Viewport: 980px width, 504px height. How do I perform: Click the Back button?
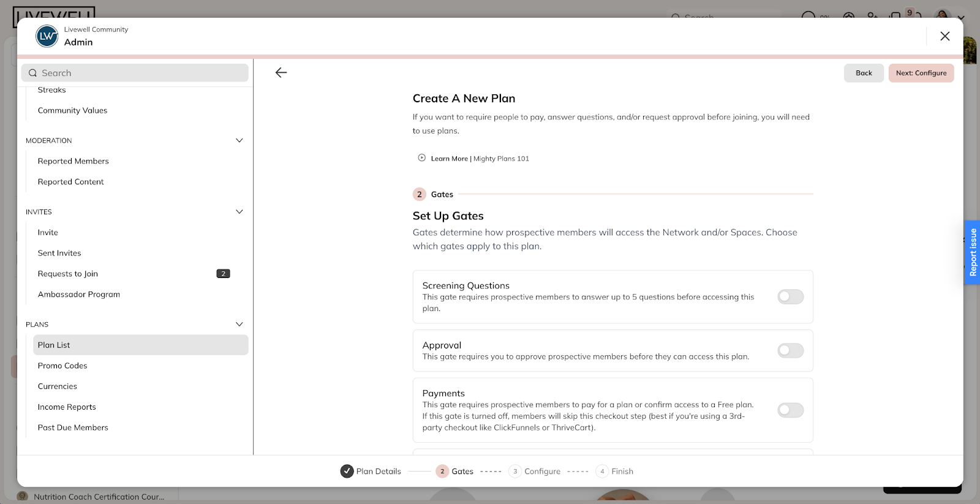(864, 73)
